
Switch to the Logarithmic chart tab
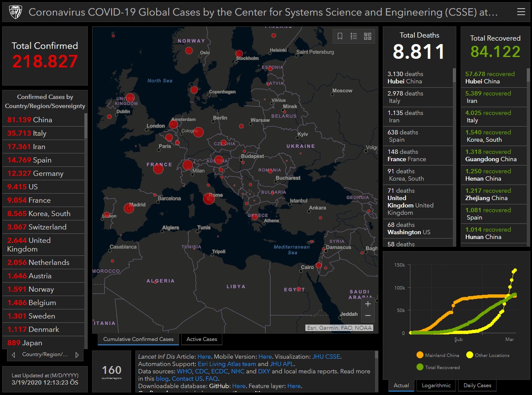[436, 385]
